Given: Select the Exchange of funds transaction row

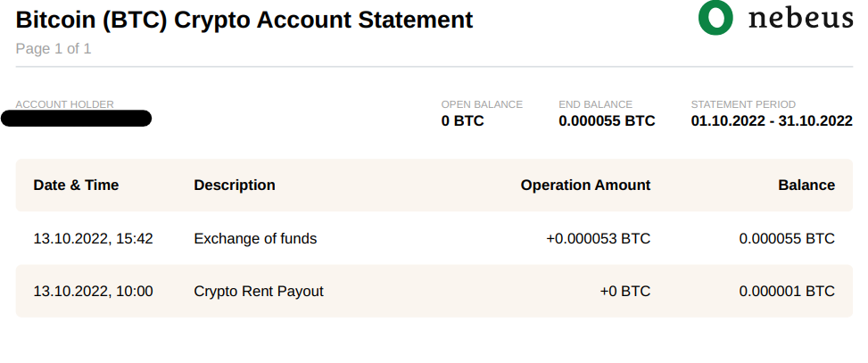Looking at the screenshot, I should tap(434, 238).
